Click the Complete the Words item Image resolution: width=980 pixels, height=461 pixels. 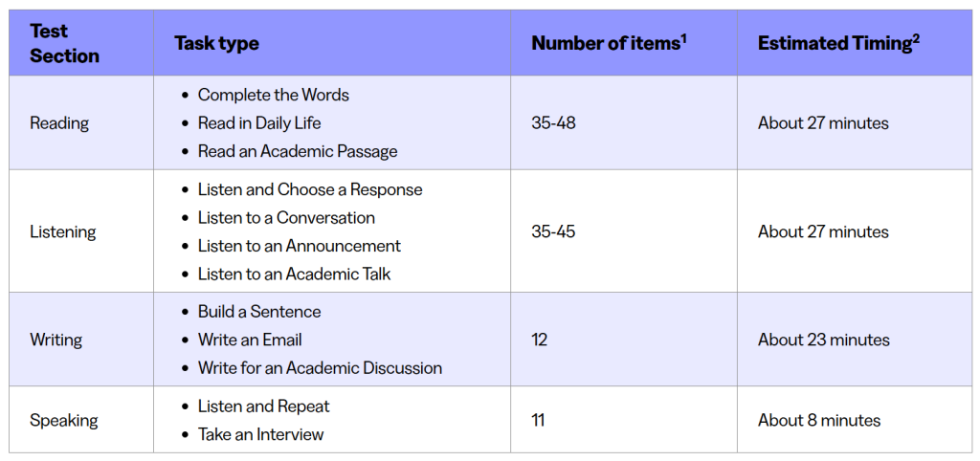273,95
